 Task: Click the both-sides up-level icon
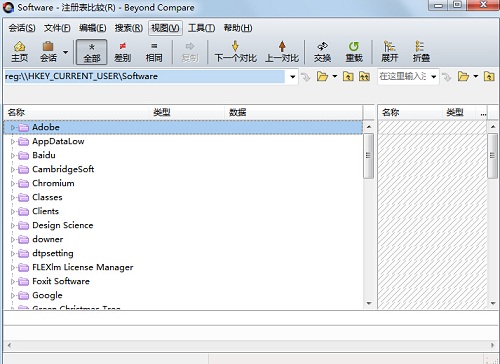point(364,77)
